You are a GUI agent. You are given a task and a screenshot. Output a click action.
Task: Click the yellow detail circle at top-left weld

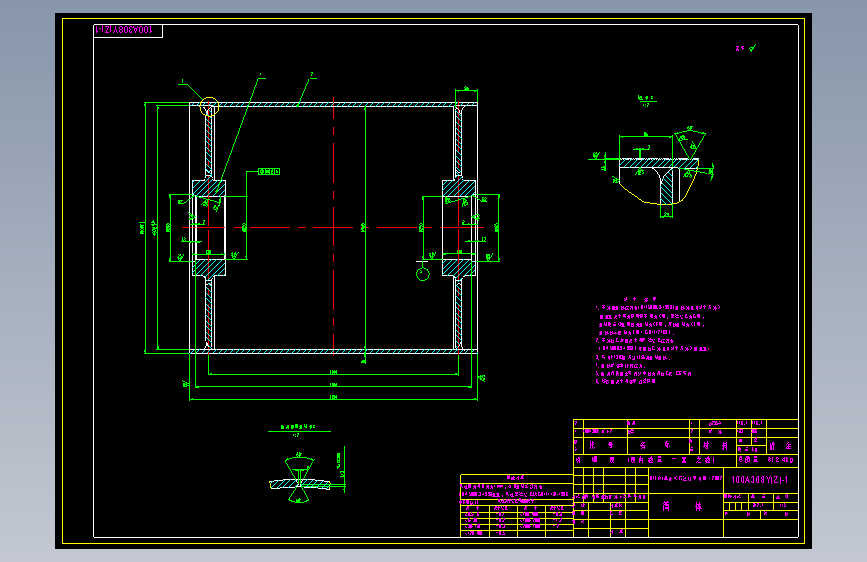[209, 106]
